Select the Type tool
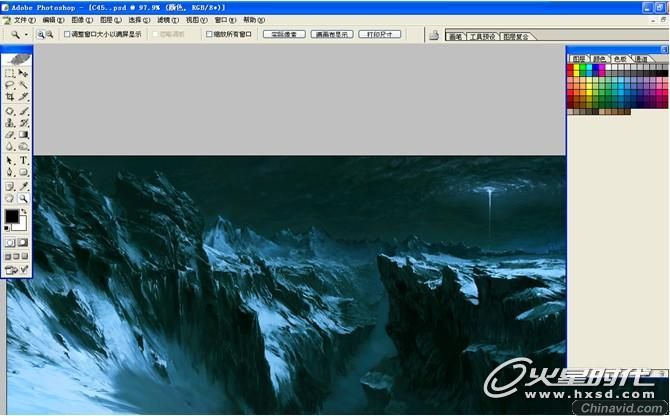Screen dimensions: 670x416 24,161
